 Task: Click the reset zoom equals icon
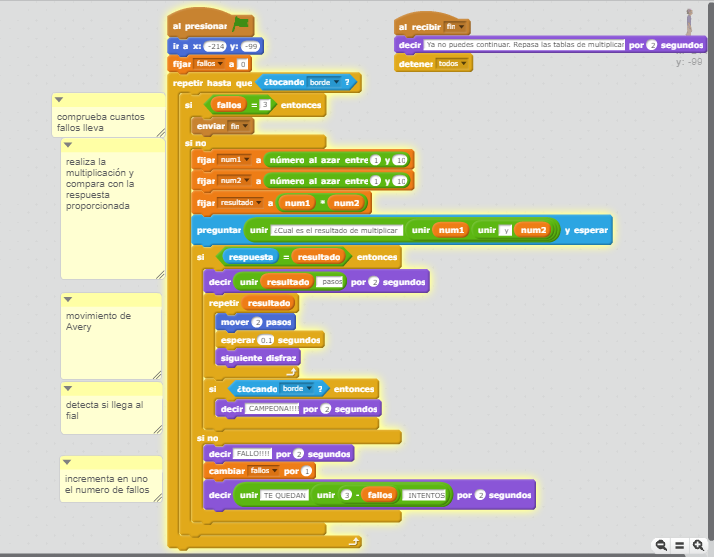pos(679,545)
